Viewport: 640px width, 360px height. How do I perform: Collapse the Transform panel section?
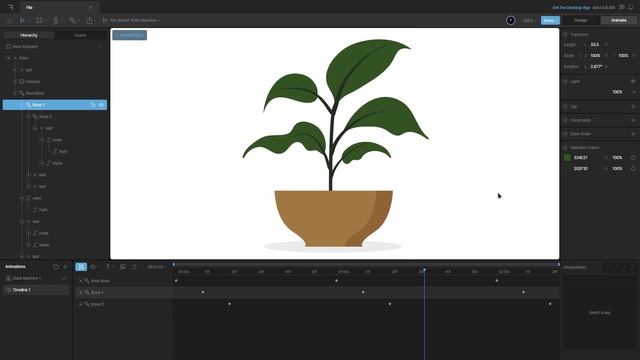(x=566, y=35)
